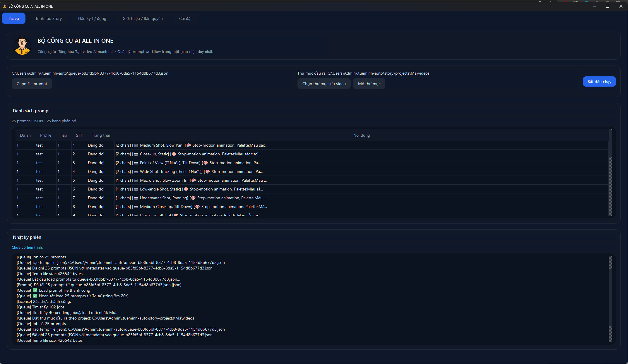Screen dimensions: 628x364
Task: Click the Nội dung column header
Action: 361,135
